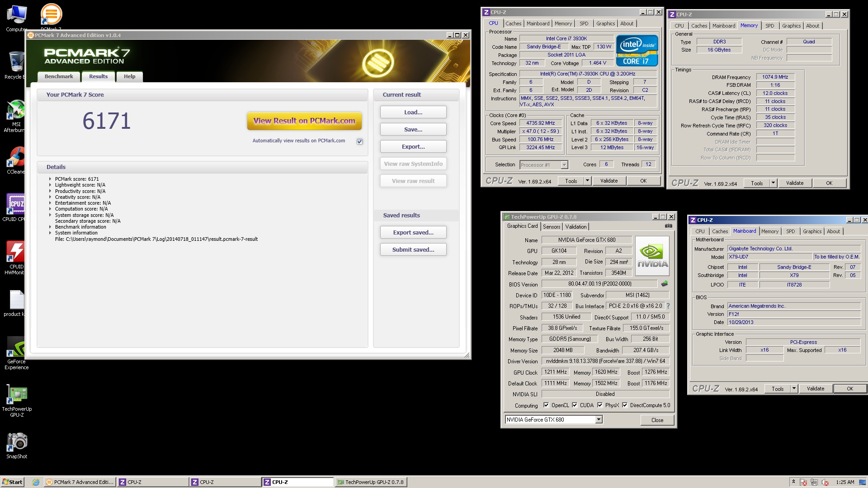
Task: Open the TechPowerUp GPU-Z desktop shortcut
Action: (17, 401)
